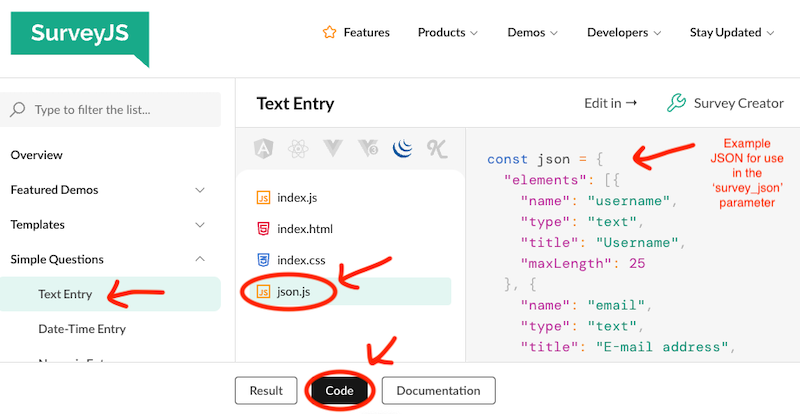
Task: Click the Edit in → label
Action: pyautogui.click(x=611, y=103)
